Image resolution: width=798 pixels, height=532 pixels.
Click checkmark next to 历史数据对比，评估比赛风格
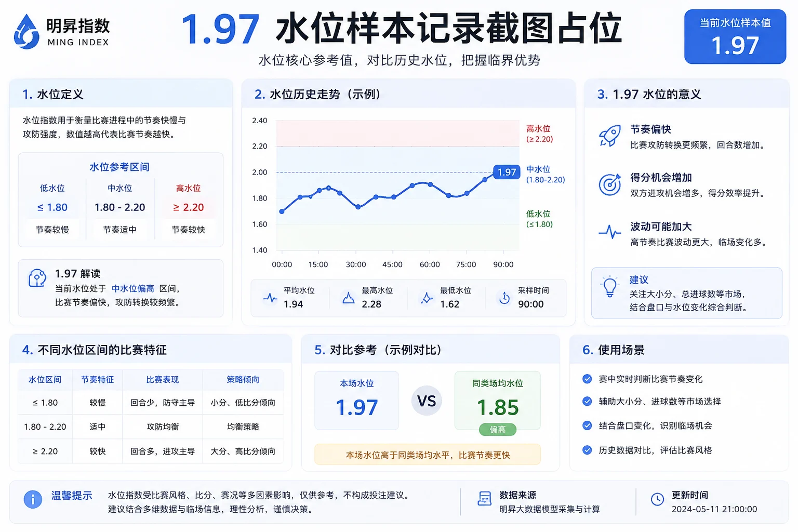587,450
